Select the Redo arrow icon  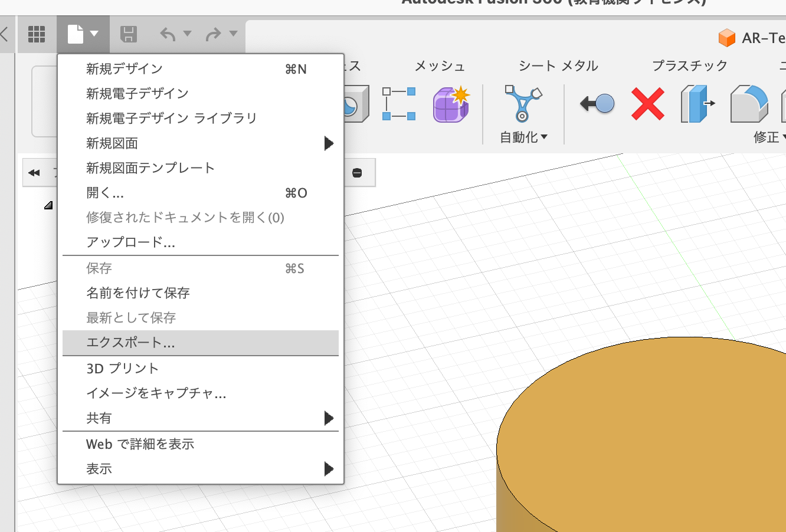pyautogui.click(x=214, y=34)
